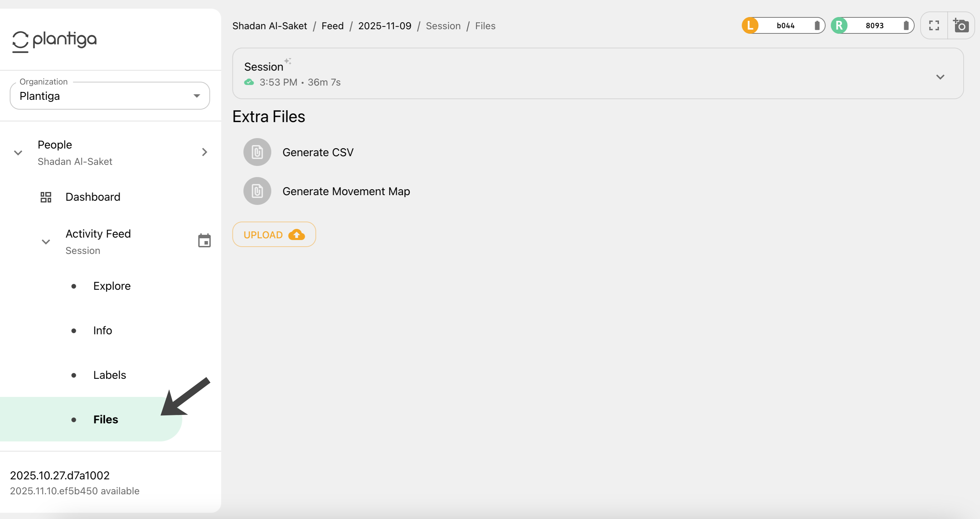
Task: Open the Activity Feed calendar icon
Action: point(204,241)
